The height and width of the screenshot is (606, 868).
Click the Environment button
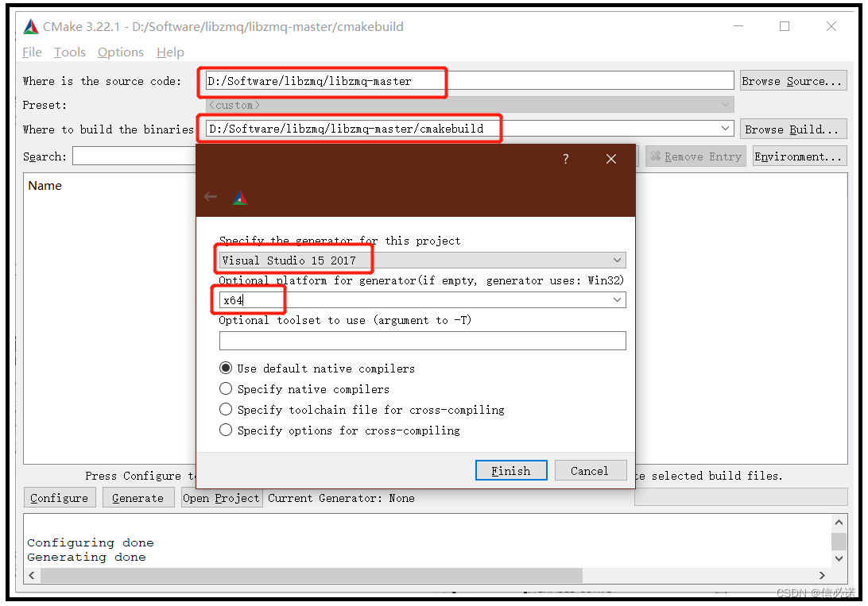pyautogui.click(x=799, y=156)
